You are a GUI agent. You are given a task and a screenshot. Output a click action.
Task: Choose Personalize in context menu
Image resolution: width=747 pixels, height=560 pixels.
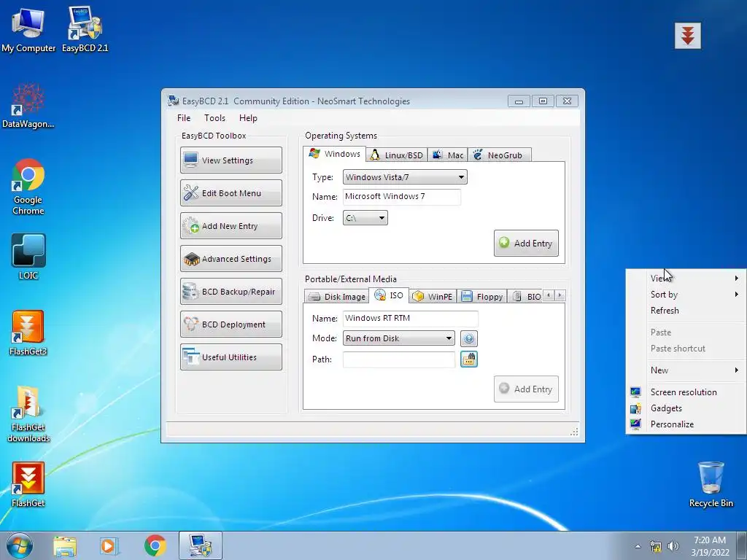[x=686, y=424]
